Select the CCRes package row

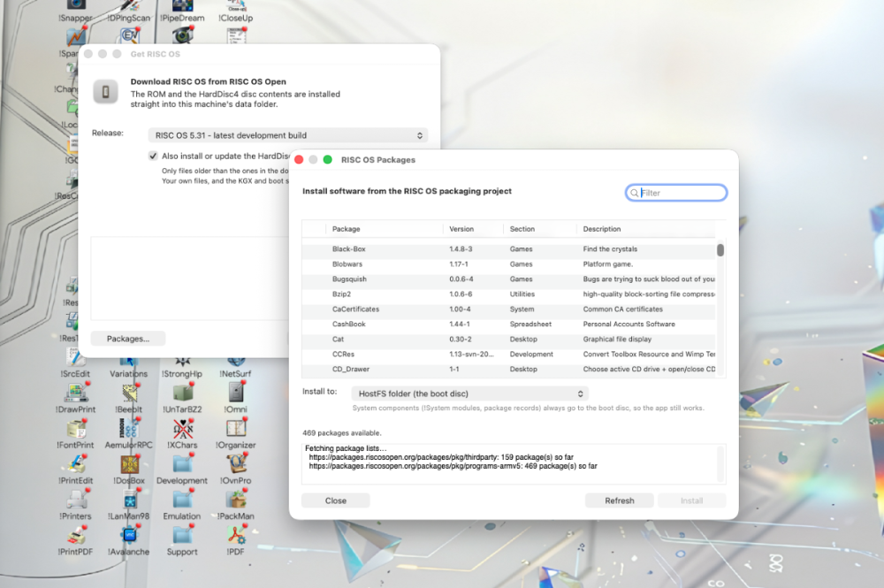click(508, 354)
